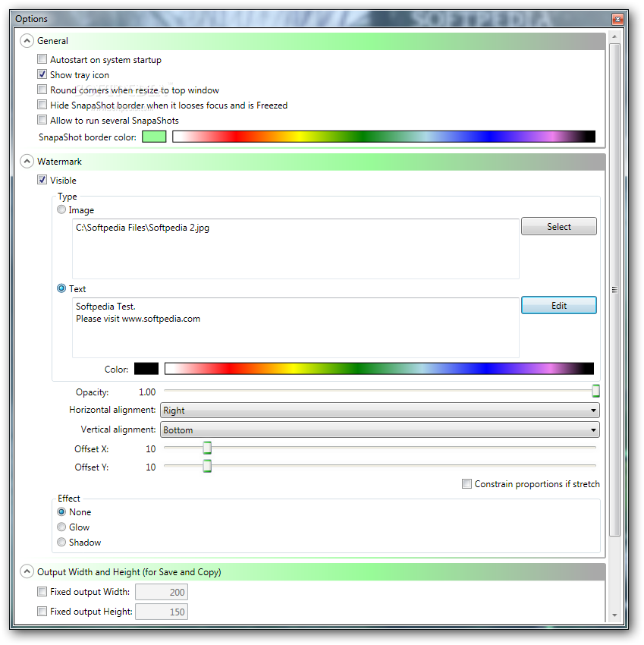Viewport: 644px width, 645px height.
Task: Enable Fixed output Height checkbox
Action: (42, 612)
